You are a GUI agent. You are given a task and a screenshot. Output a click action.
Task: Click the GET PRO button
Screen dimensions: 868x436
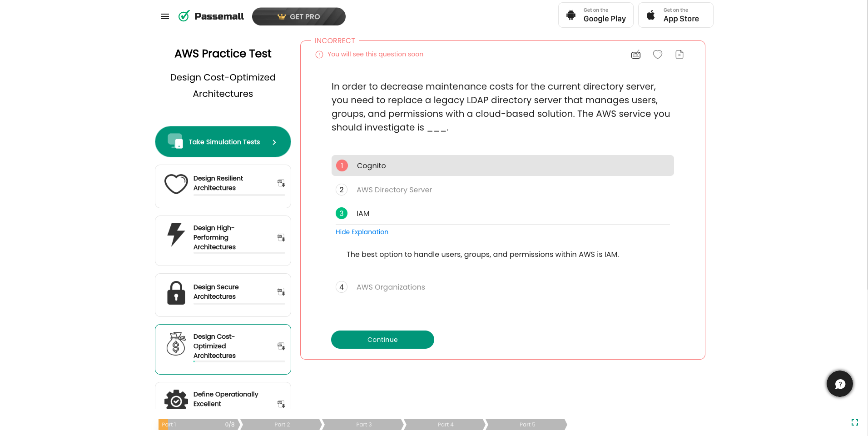(x=299, y=16)
